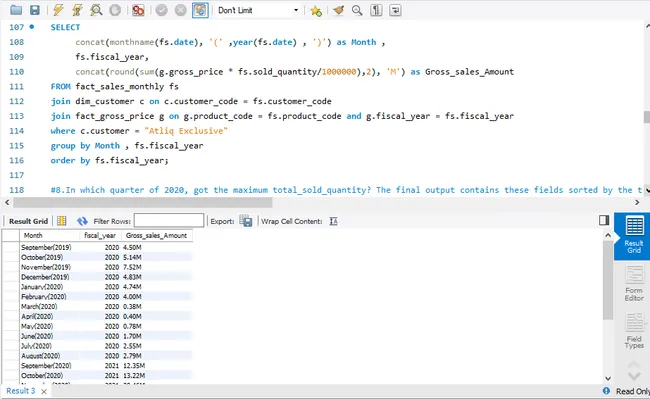Toggle continue-on-error red stop icon

138,10
